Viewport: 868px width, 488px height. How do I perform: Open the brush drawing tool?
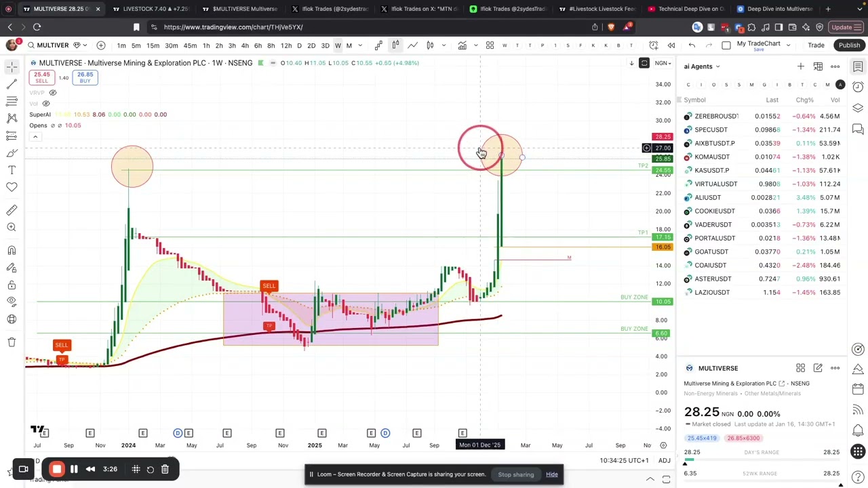pos(12,153)
